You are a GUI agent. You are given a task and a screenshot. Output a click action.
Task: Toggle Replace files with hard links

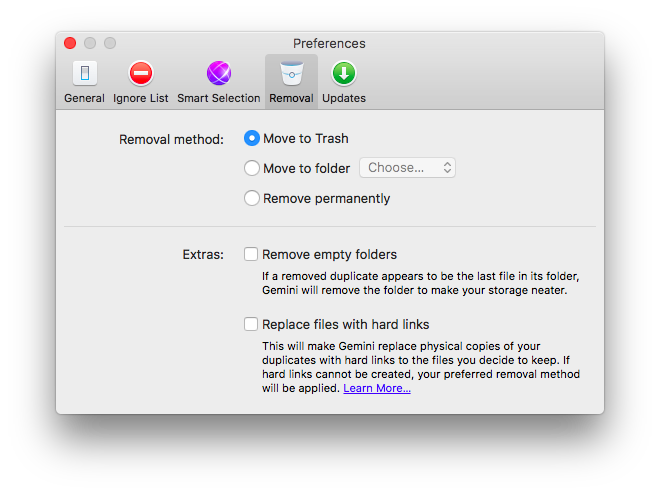(x=251, y=324)
